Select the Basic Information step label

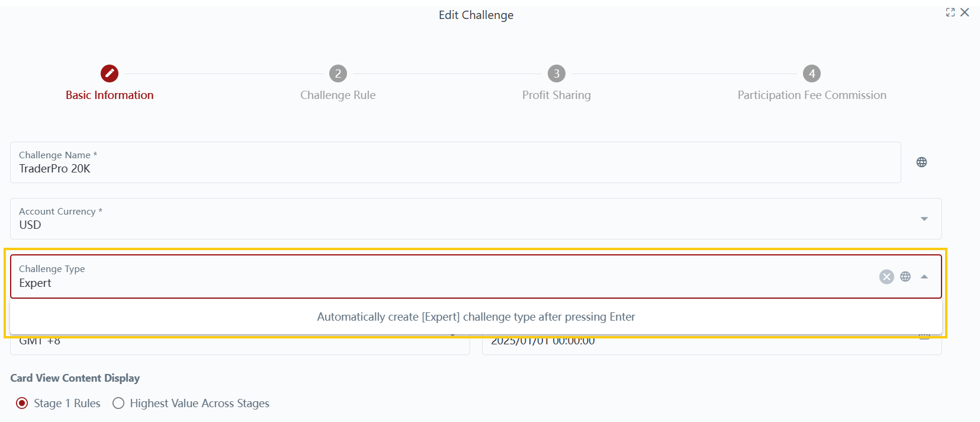(x=110, y=95)
